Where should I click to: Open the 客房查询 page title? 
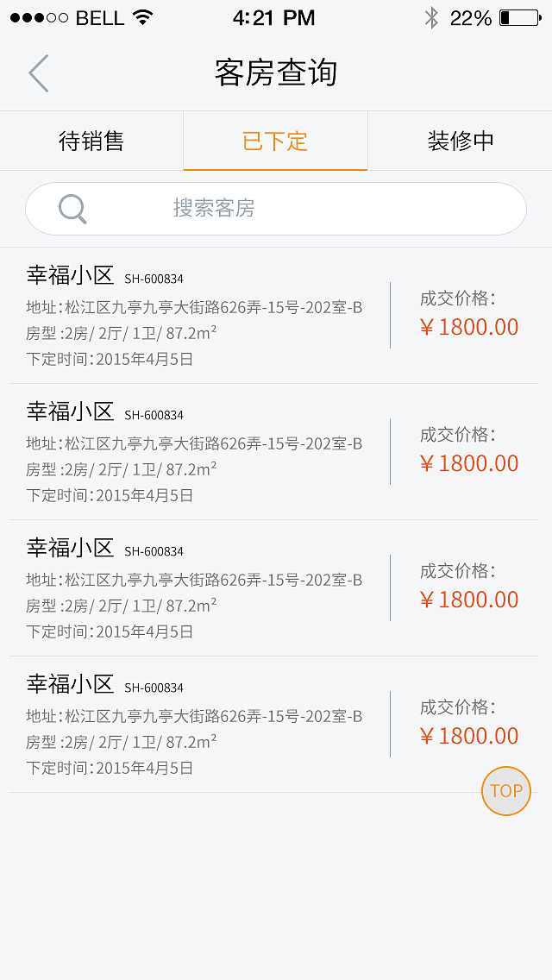tap(275, 73)
